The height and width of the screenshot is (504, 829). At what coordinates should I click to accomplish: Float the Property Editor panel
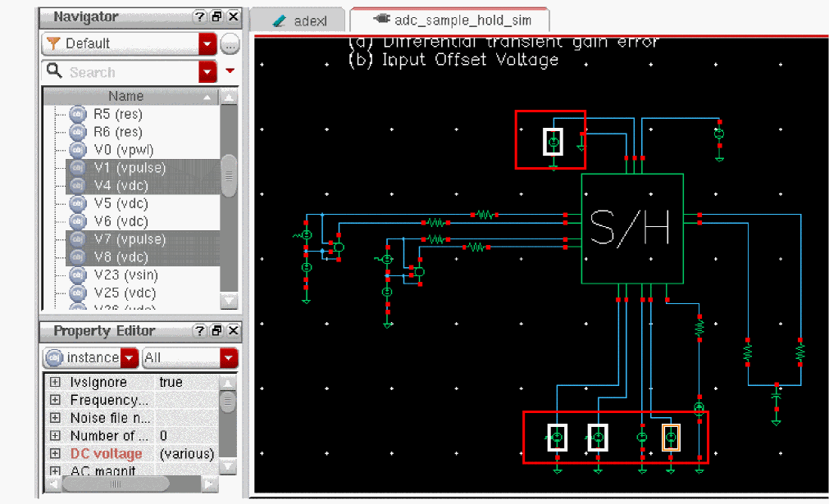click(216, 331)
